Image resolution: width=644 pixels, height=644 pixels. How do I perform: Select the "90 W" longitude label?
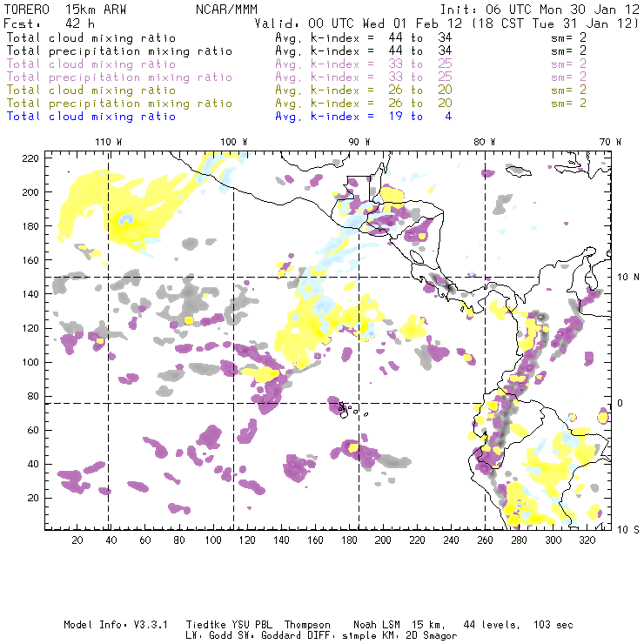point(359,142)
